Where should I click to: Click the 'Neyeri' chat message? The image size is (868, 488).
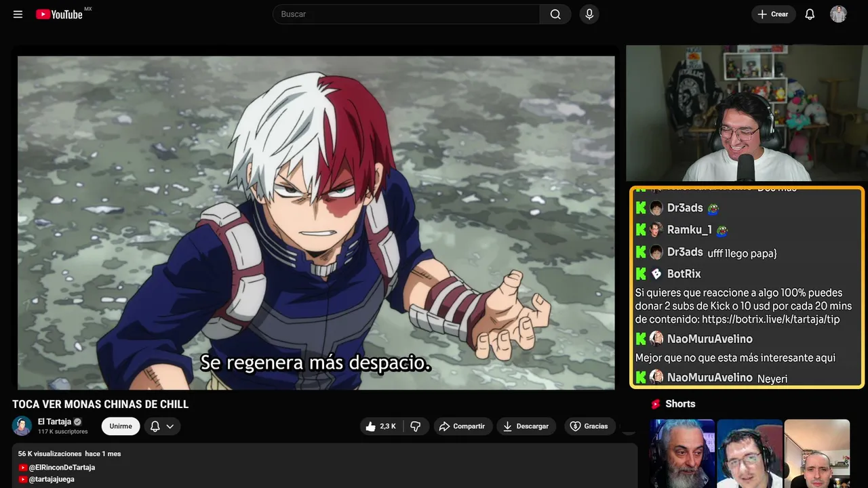772,379
